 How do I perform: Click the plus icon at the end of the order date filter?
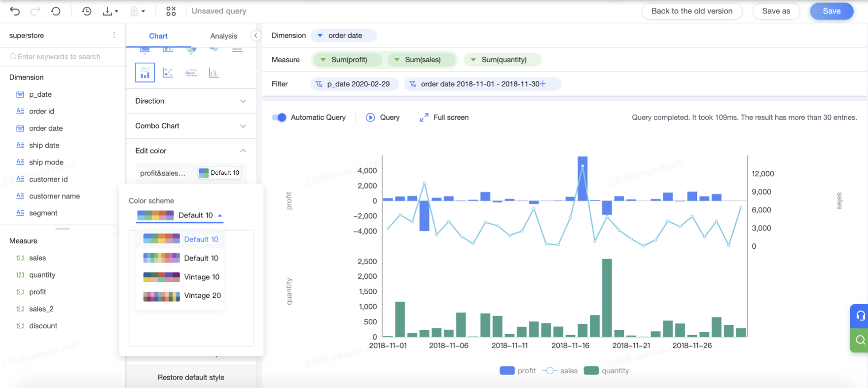click(543, 84)
